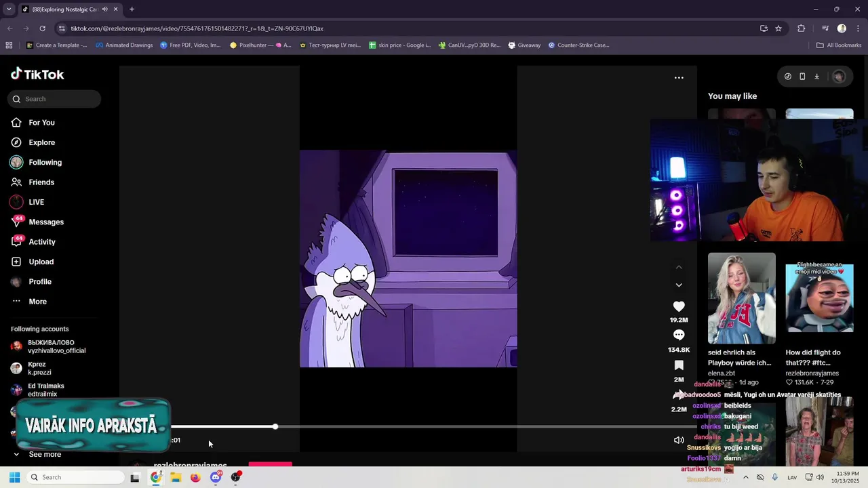Screen dimensions: 868x488
Task: Open the three-dot more options on video
Action: click(x=679, y=77)
